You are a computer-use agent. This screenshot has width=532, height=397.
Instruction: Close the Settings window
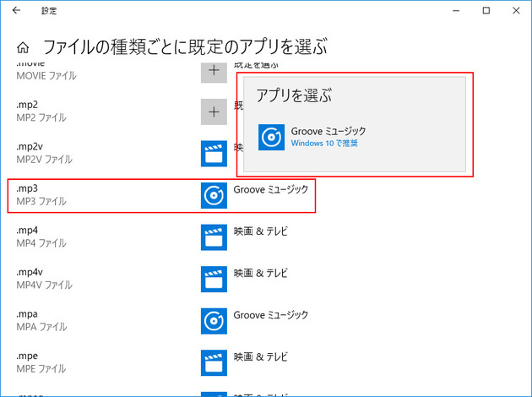[516, 10]
